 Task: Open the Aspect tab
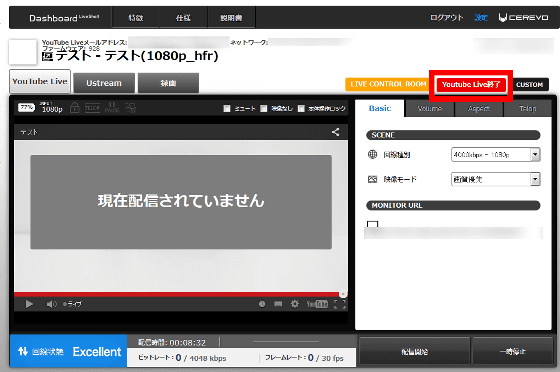tap(479, 109)
